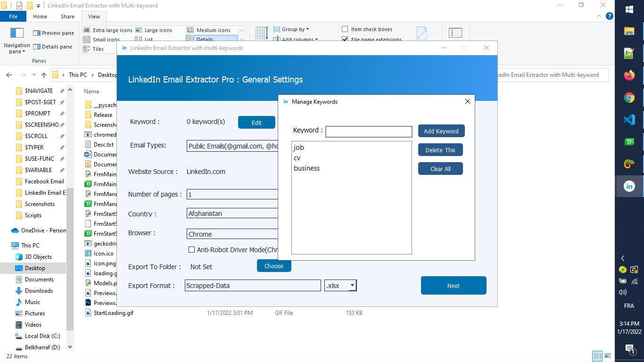Click the Clear All button
Screen dimensions: 644x362
point(440,169)
